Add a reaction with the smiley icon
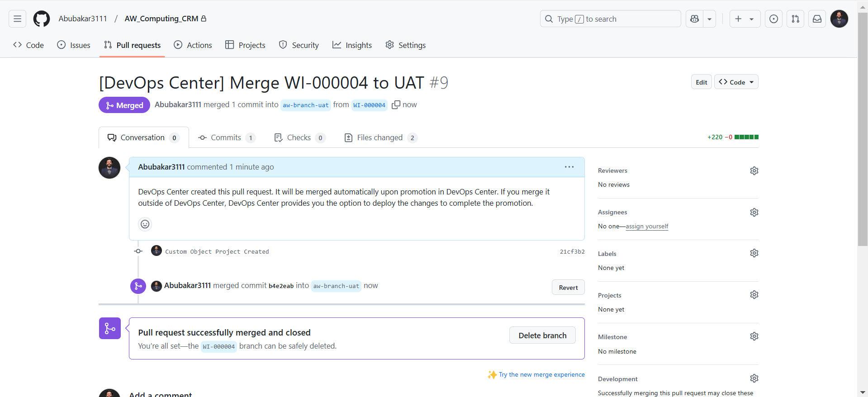 (145, 224)
